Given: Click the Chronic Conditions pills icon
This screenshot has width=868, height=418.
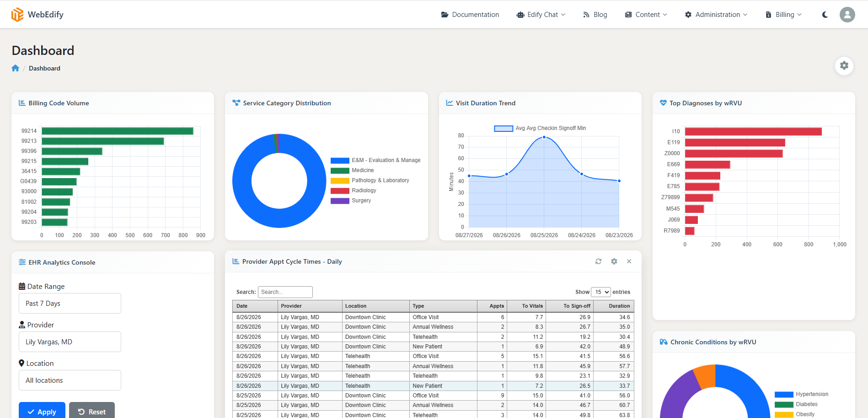Looking at the screenshot, I should coord(664,342).
